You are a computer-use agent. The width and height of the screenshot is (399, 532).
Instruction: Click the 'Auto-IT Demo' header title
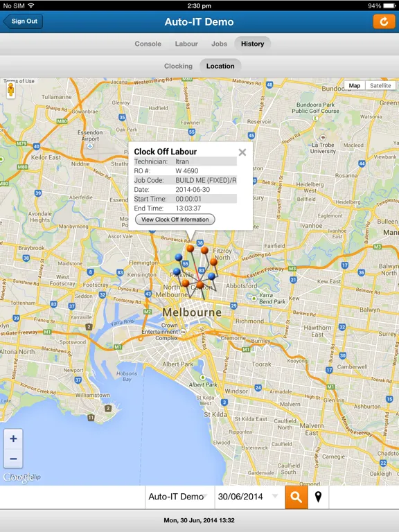pyautogui.click(x=199, y=21)
